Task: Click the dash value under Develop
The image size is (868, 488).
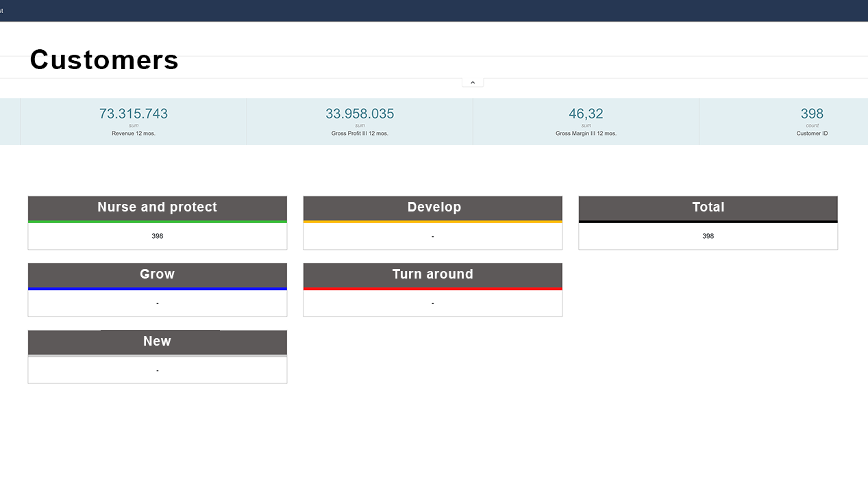Action: pos(433,237)
